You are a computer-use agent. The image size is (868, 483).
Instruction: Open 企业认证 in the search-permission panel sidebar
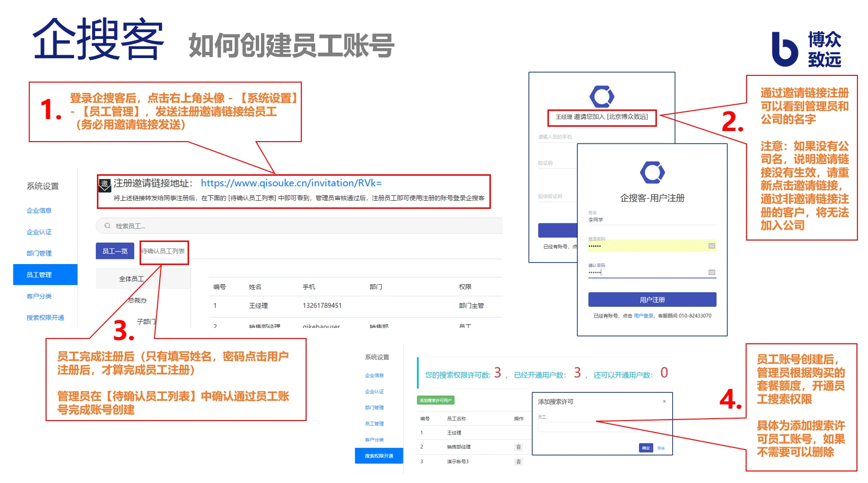click(x=374, y=391)
